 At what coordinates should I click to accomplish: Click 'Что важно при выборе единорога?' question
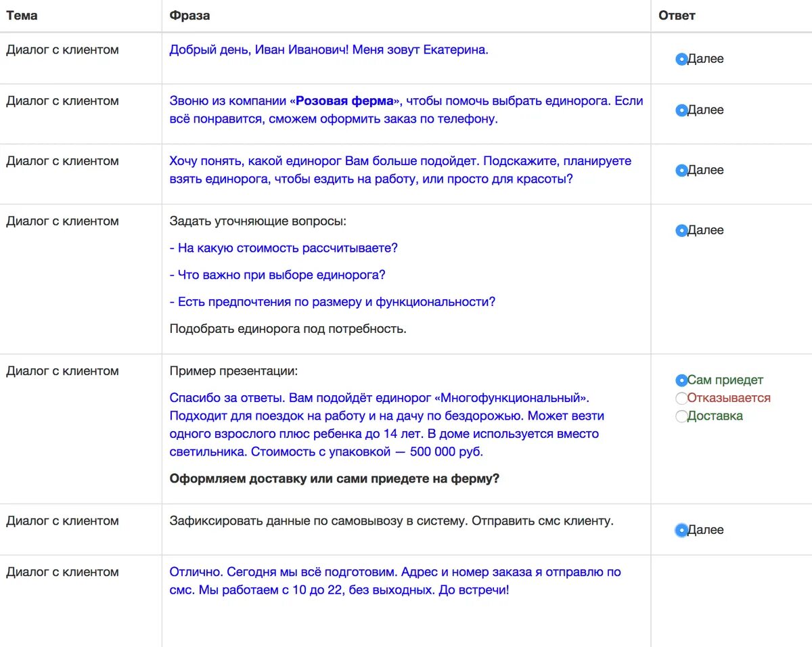pyautogui.click(x=277, y=275)
